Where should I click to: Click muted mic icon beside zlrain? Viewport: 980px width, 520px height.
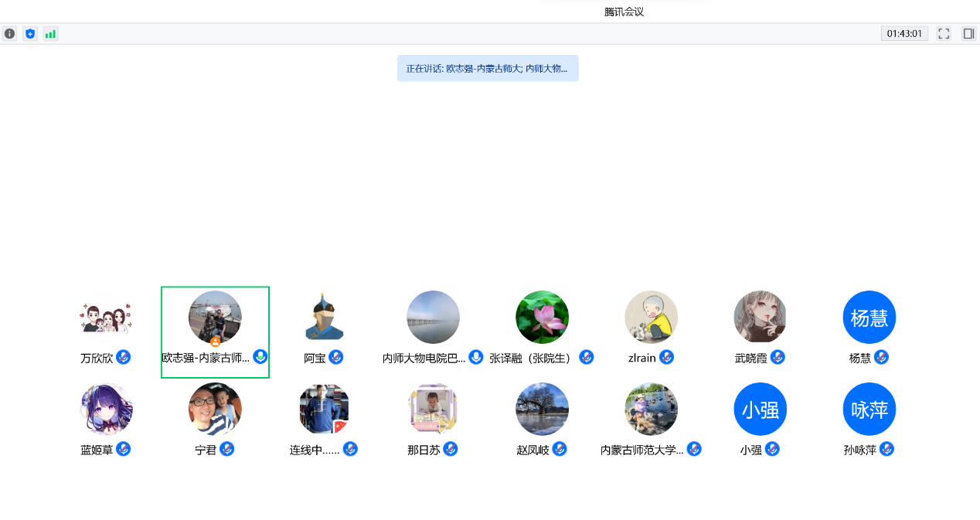click(667, 357)
